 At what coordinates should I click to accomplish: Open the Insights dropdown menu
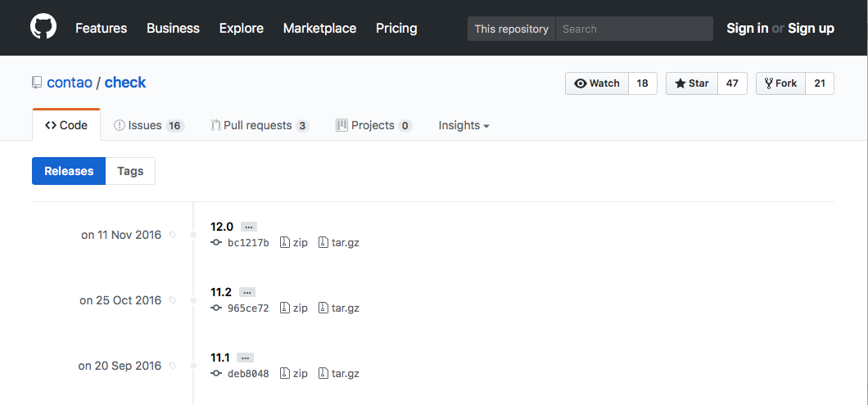tap(464, 126)
